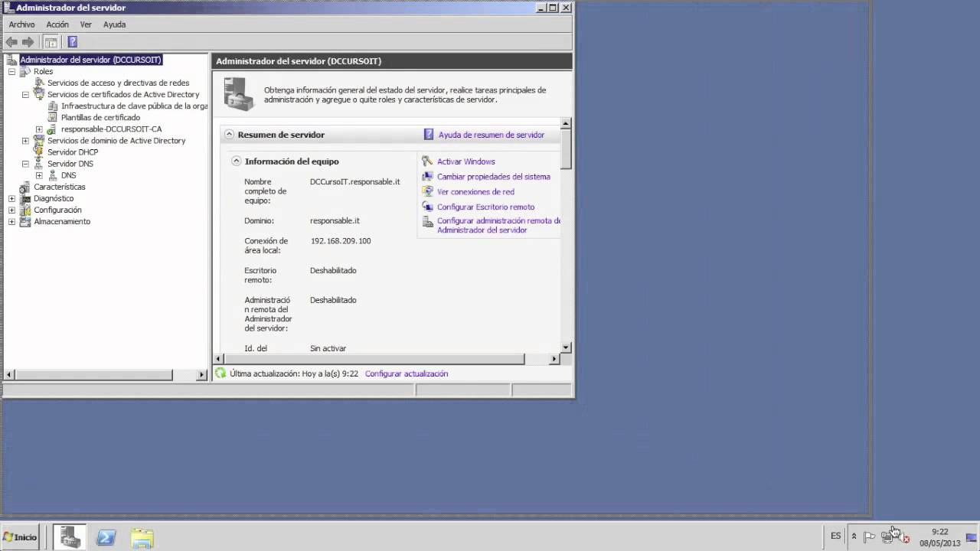The height and width of the screenshot is (551, 980).
Task: Click Configurar Escritorio remoto link
Action: [485, 207]
